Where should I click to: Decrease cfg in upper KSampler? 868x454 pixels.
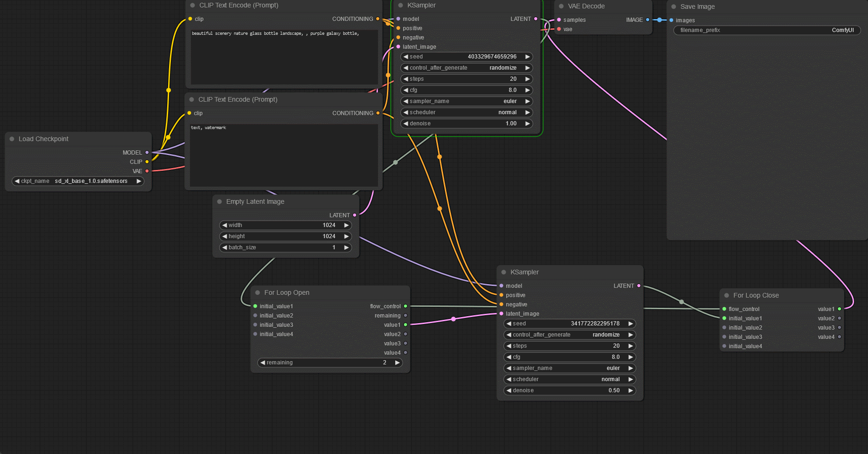point(406,90)
